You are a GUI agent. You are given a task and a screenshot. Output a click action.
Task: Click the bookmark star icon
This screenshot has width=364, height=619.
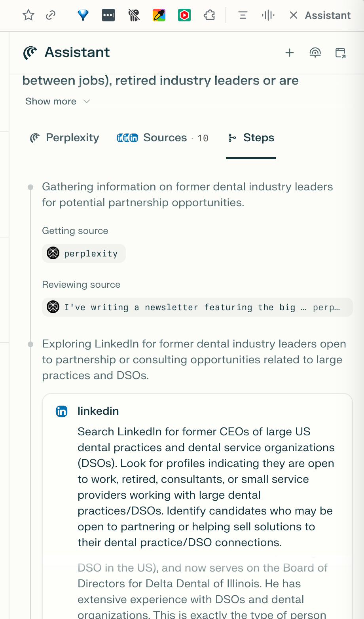click(28, 15)
